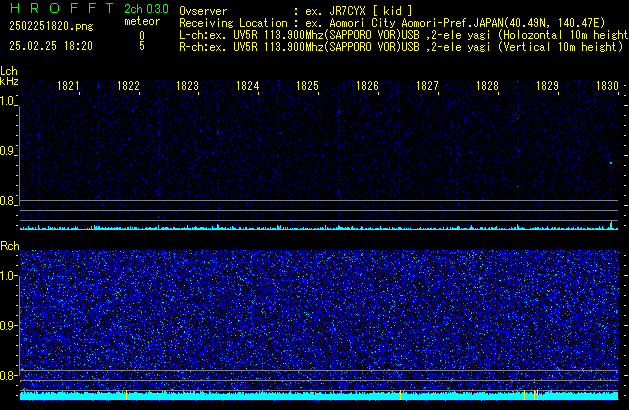Click the meteor count label
This screenshot has height=410, width=629.
click(x=142, y=21)
